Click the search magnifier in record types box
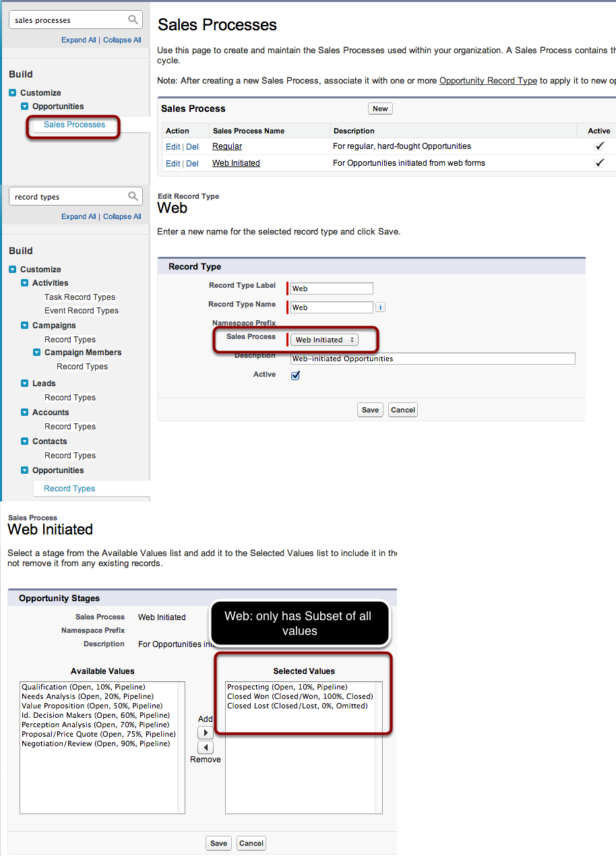Screen dimensions: 616x856 click(x=133, y=197)
